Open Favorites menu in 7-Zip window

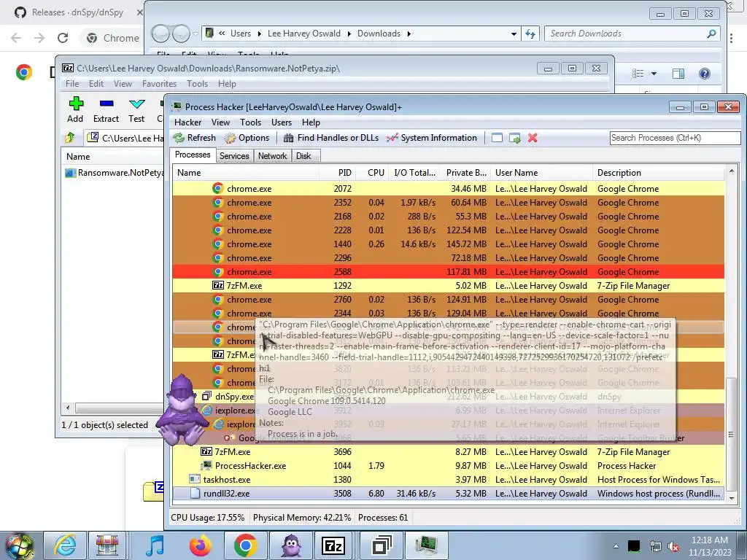pyautogui.click(x=159, y=84)
